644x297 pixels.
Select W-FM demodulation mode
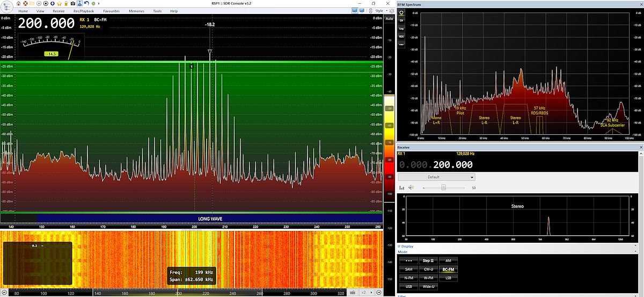(428, 278)
